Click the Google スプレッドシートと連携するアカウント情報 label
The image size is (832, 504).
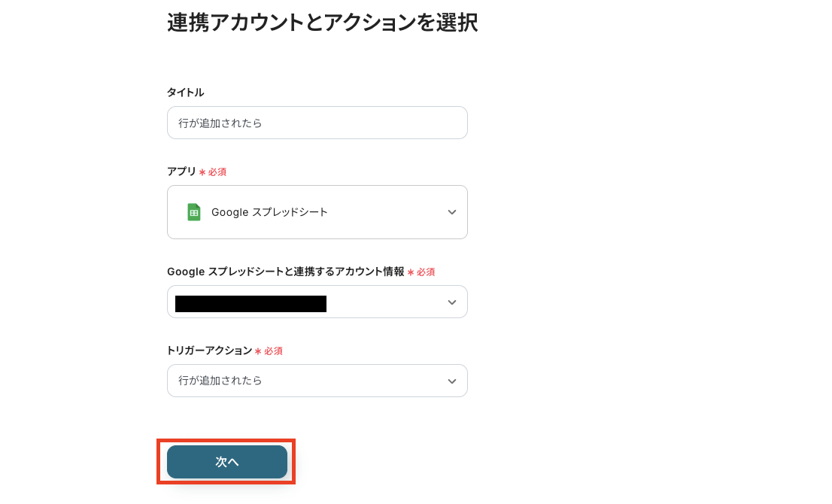[x=285, y=272]
